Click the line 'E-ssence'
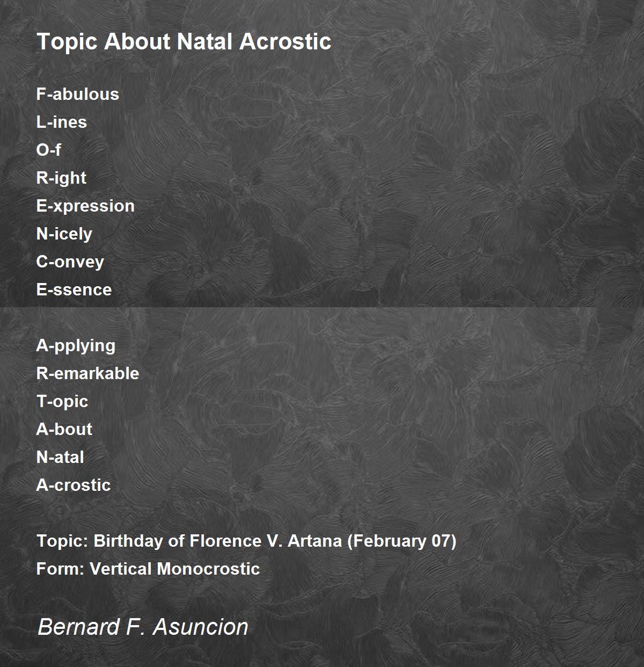Image resolution: width=644 pixels, height=667 pixels. (74, 289)
